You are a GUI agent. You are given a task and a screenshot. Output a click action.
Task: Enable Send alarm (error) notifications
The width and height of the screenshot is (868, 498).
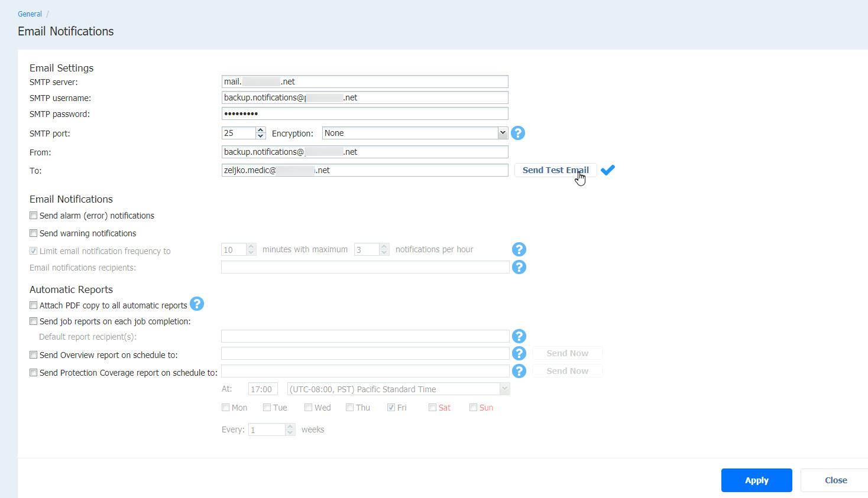point(34,216)
